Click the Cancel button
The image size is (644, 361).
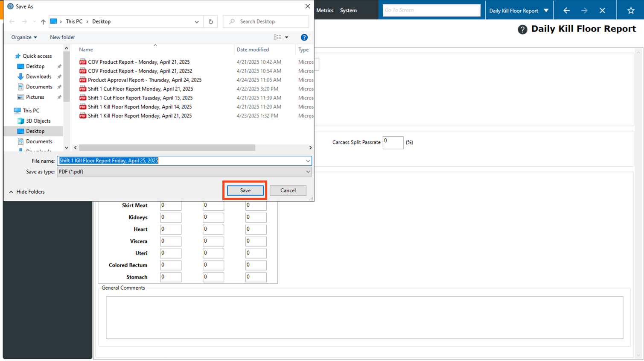288,191
